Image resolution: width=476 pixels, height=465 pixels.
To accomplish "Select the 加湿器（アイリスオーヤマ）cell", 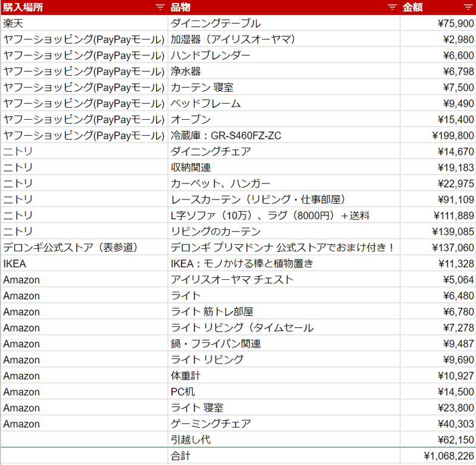I will click(x=284, y=39).
